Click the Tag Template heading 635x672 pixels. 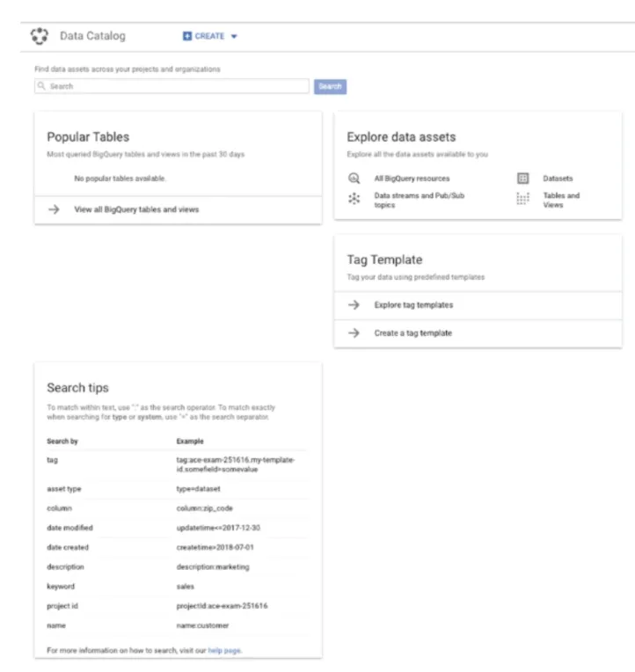point(384,259)
